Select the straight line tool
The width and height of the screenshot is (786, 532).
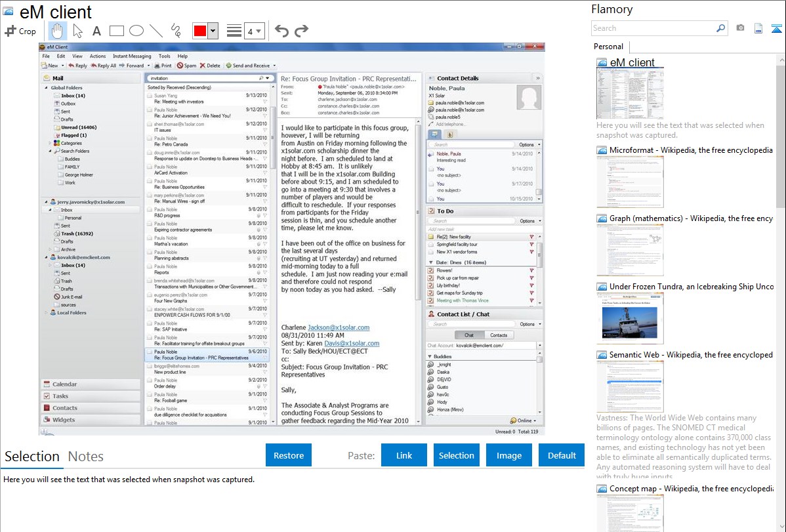(x=156, y=31)
